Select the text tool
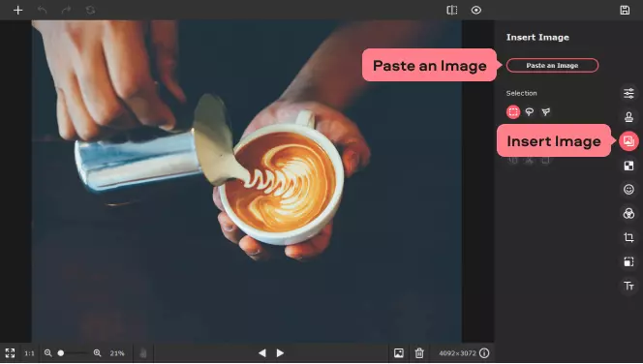This screenshot has width=643, height=364. coord(628,286)
